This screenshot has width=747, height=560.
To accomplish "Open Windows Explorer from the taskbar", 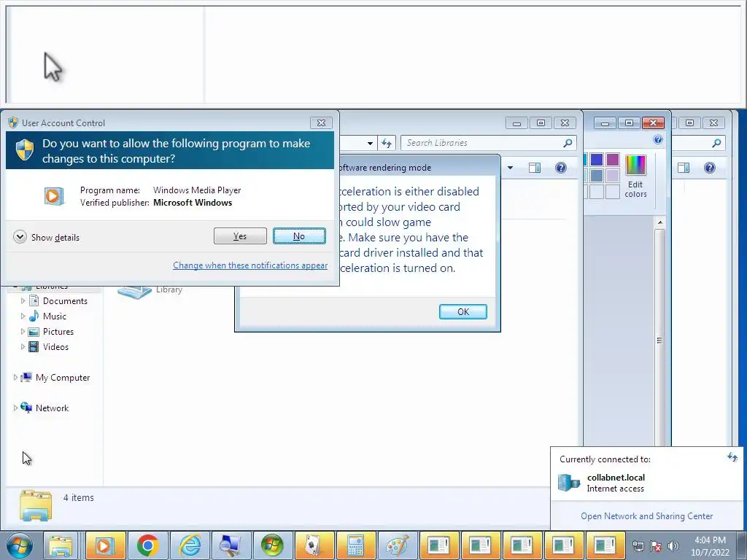I will (61, 545).
